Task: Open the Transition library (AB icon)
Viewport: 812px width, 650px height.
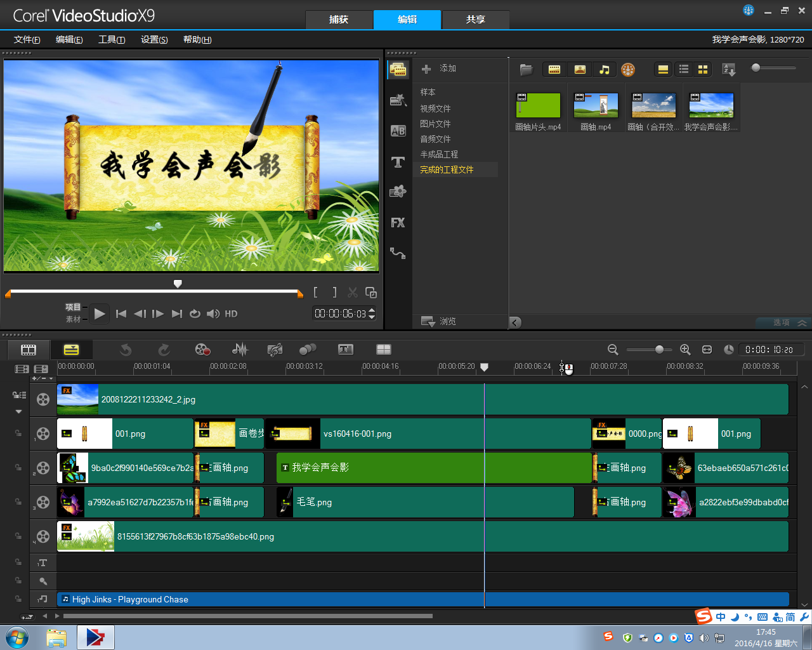Action: pos(398,131)
